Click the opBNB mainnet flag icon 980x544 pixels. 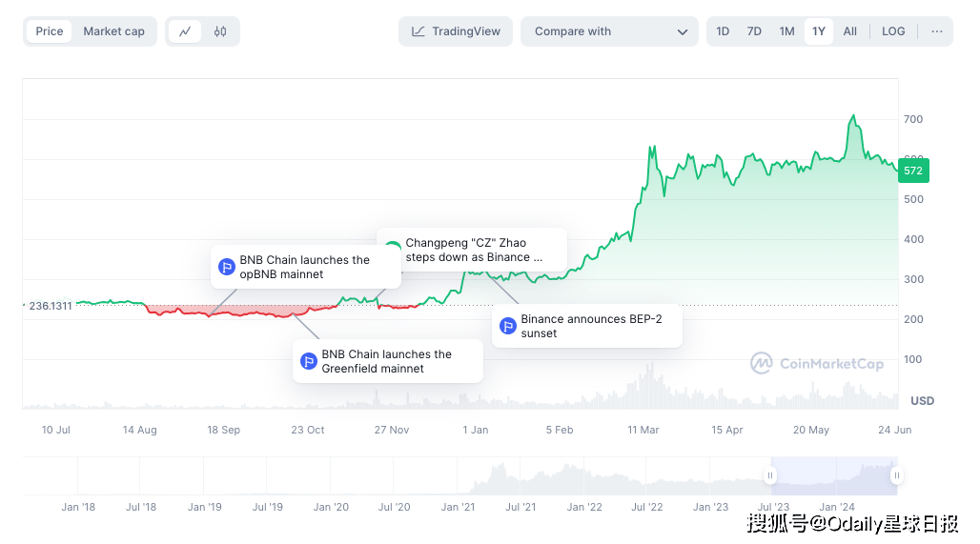pos(227,267)
